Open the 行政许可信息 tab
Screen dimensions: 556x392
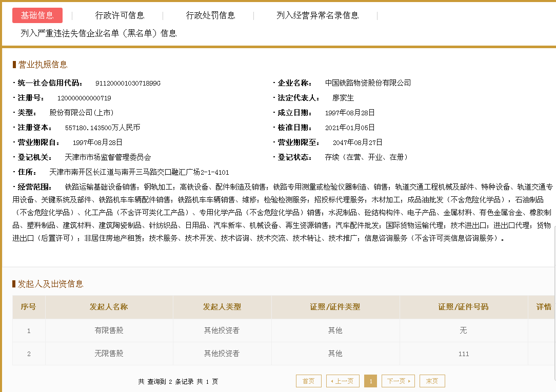coord(120,15)
